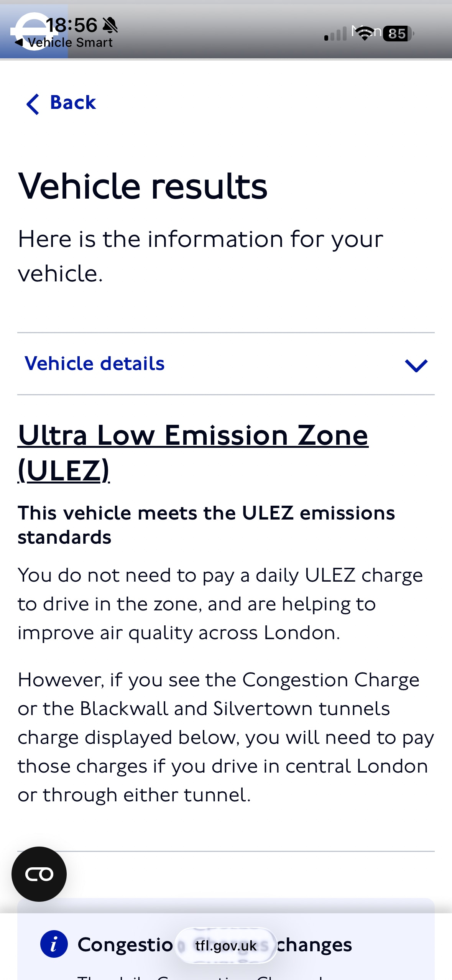This screenshot has width=452, height=980.
Task: Tap the Vehicle results heading
Action: point(143,186)
